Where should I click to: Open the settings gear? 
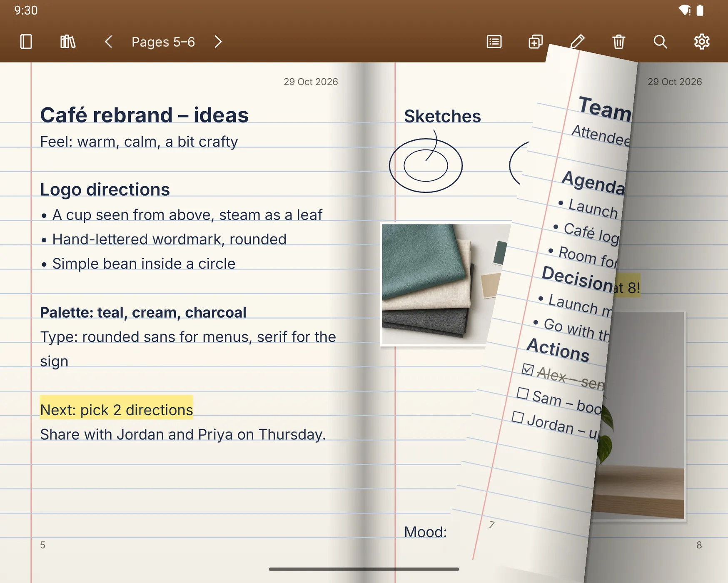(702, 42)
